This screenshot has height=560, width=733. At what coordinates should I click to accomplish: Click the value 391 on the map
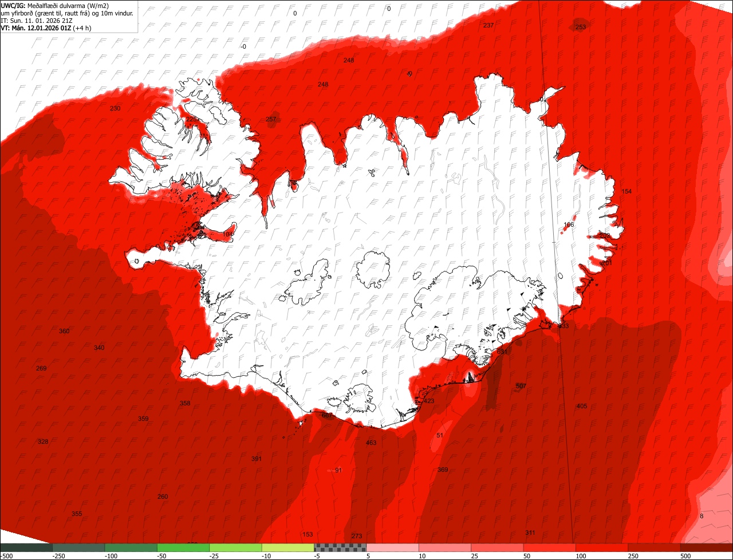click(257, 459)
